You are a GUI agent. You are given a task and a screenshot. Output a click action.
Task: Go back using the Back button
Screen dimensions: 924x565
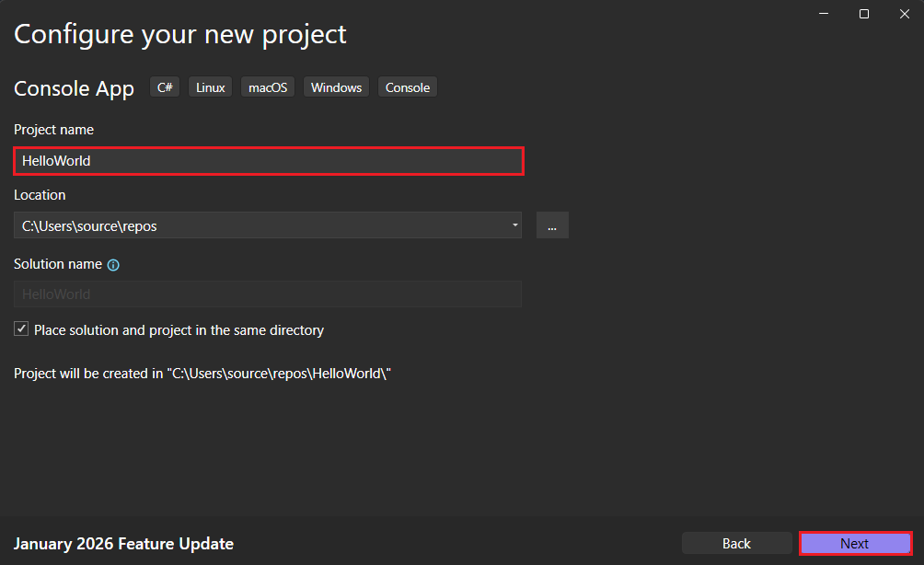point(736,543)
